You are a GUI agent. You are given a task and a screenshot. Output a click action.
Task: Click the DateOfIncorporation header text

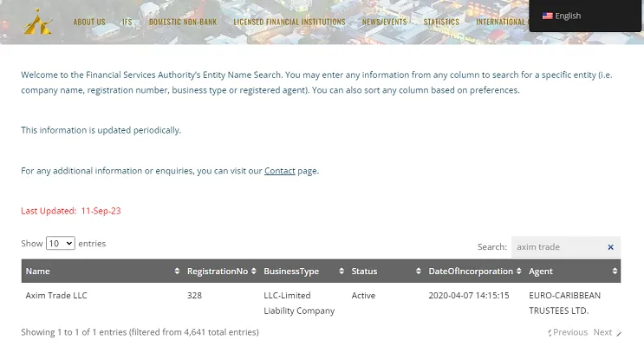(x=471, y=272)
